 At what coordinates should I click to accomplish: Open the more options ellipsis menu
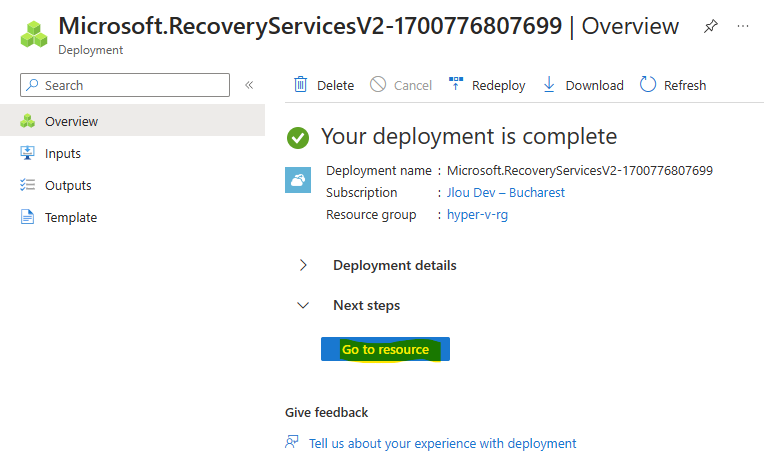(743, 26)
